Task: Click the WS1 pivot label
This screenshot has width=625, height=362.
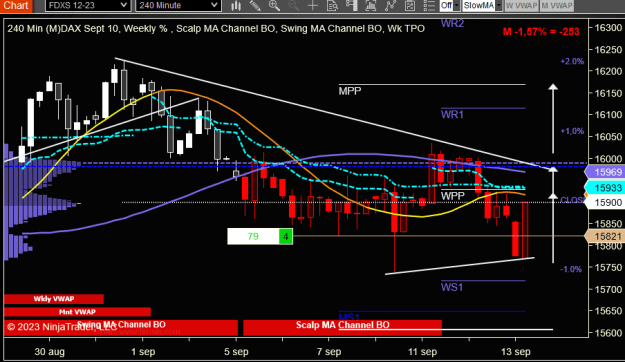Action: (x=452, y=287)
